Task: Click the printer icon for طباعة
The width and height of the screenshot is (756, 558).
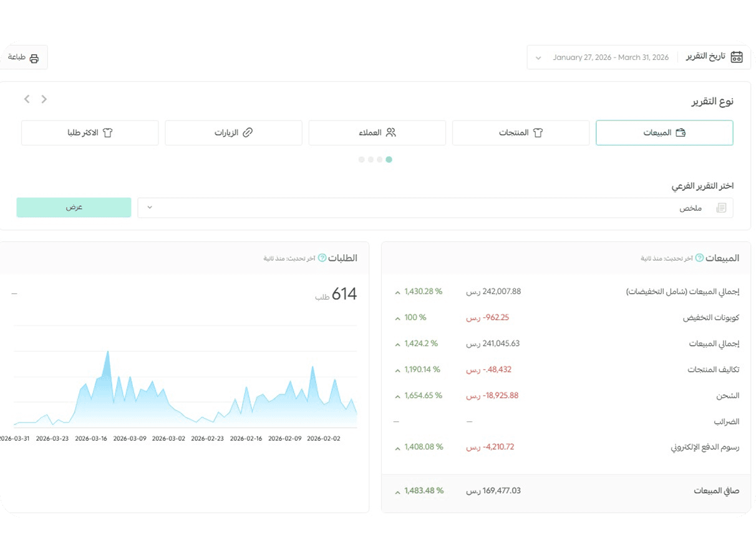Action: (x=34, y=58)
